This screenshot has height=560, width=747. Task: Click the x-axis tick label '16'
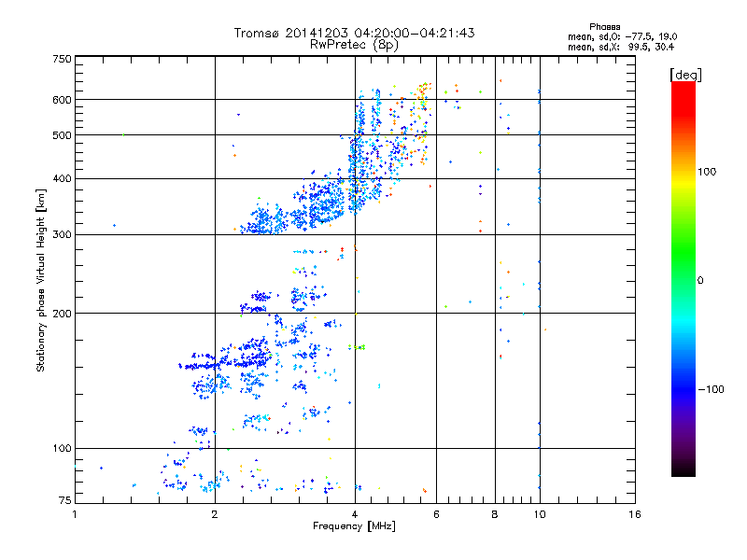(x=635, y=514)
